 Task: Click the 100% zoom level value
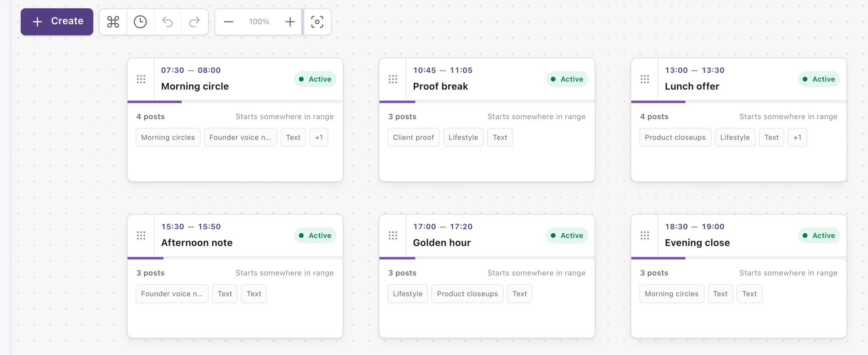point(259,22)
